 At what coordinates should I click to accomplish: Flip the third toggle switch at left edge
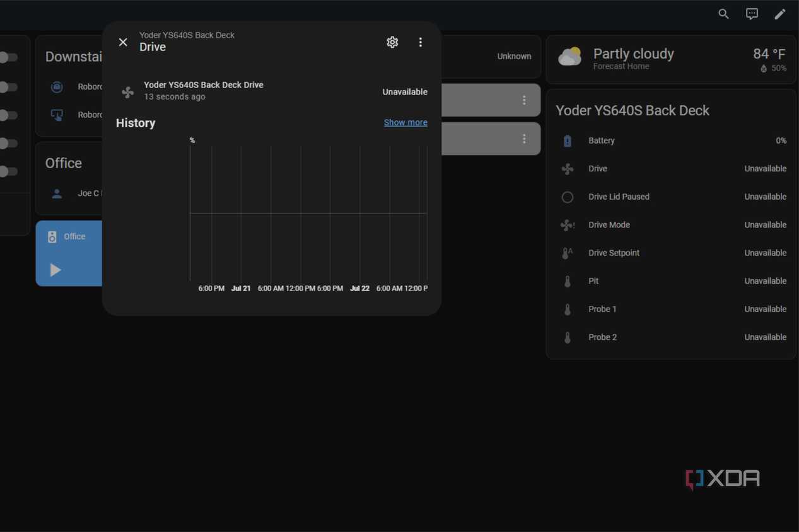(8, 115)
